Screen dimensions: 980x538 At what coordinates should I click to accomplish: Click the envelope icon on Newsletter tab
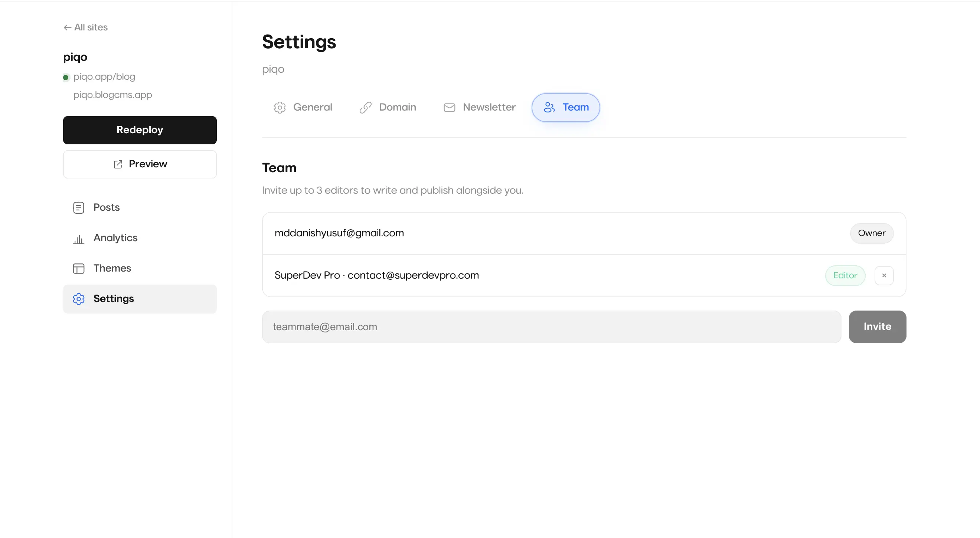coord(449,108)
